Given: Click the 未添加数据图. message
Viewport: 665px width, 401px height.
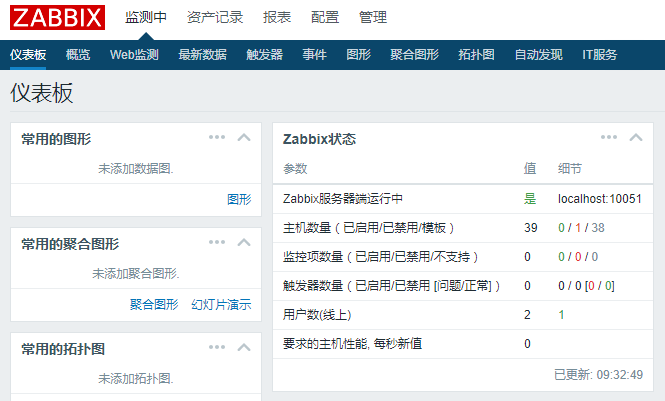Looking at the screenshot, I should pos(136,169).
